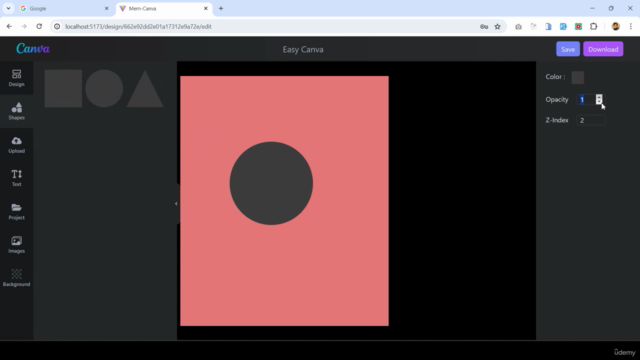
Task: Close the Google browser tab
Action: click(107, 8)
